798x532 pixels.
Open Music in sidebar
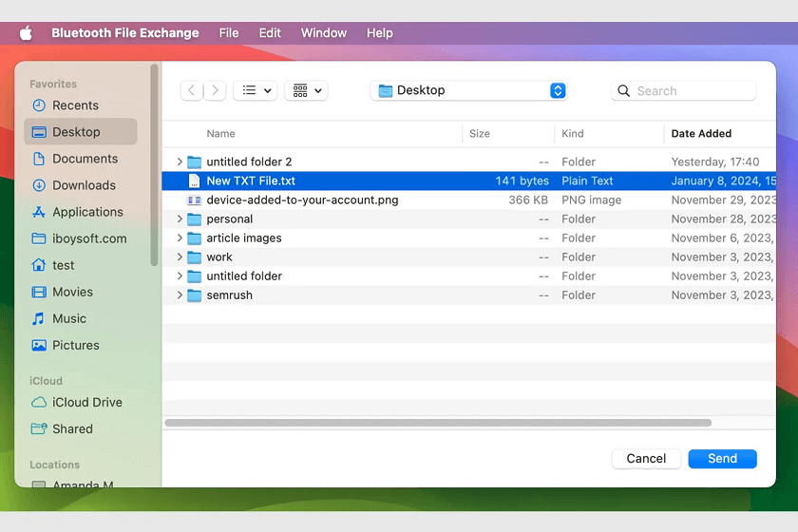click(81, 318)
